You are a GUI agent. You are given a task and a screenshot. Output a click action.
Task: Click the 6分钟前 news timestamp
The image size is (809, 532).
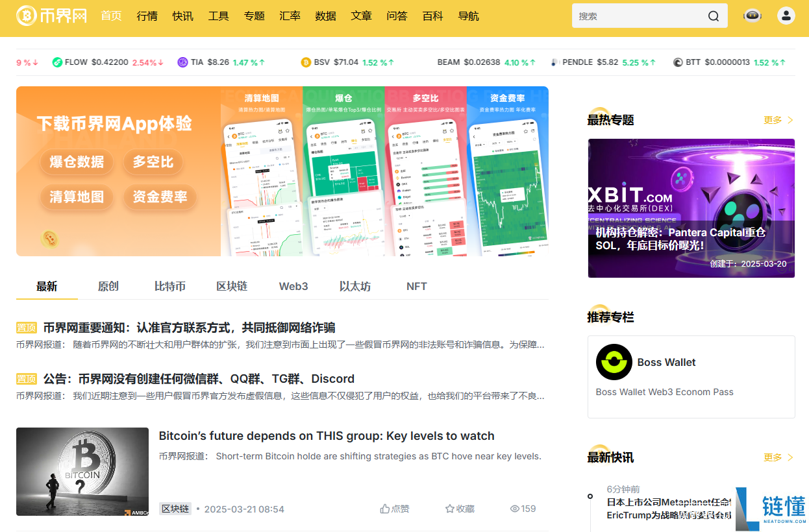pyautogui.click(x=623, y=489)
